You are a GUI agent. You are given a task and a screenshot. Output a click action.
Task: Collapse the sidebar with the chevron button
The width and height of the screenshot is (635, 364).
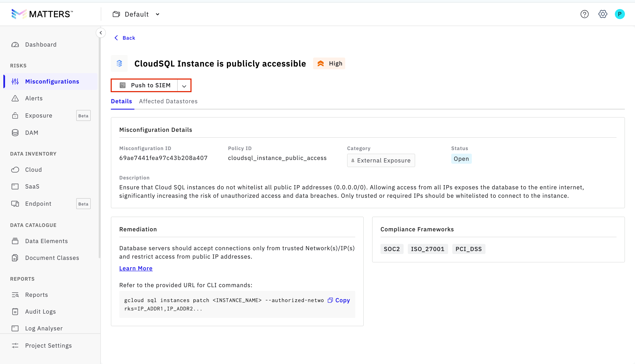point(101,33)
